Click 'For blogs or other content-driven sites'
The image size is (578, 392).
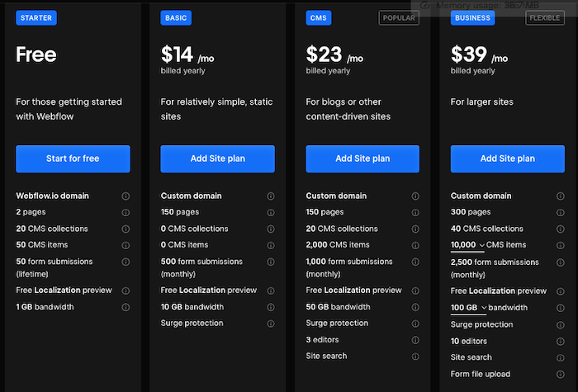coord(348,109)
